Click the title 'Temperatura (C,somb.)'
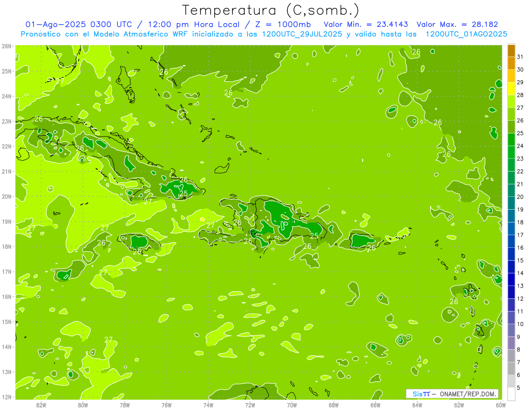Image resolution: width=532 pixels, height=411 pixels. pos(270,10)
